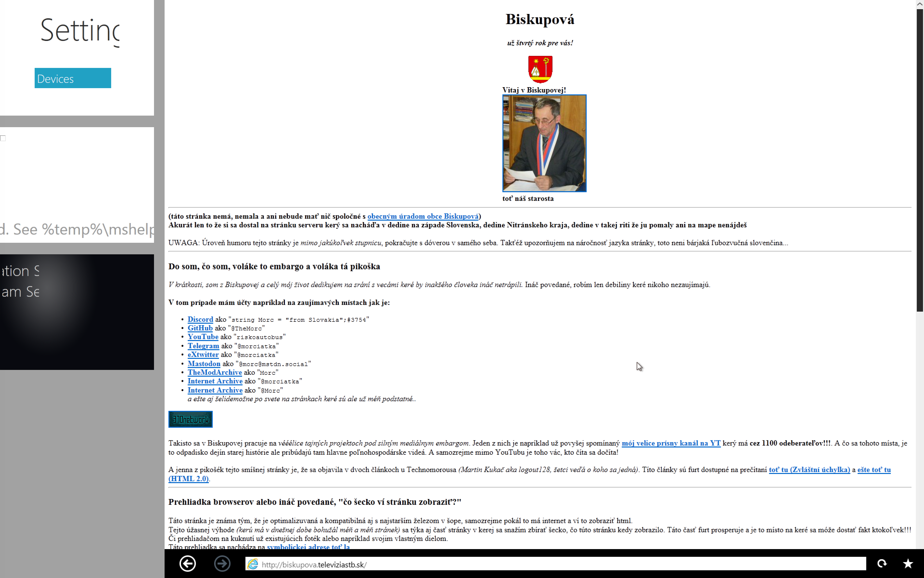Open the Devices tile in Settings
The width and height of the screenshot is (924, 578).
tap(73, 78)
